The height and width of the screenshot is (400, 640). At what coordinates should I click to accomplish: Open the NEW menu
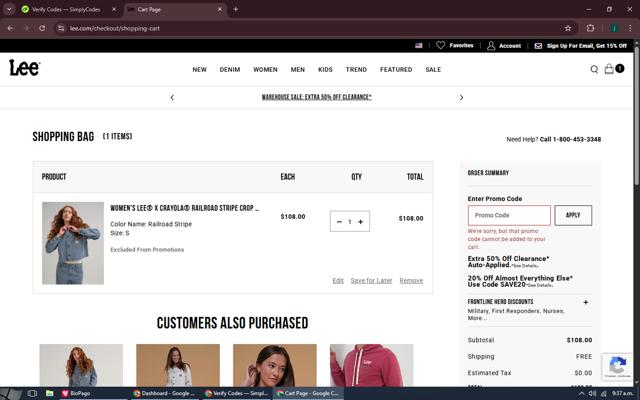coord(200,69)
